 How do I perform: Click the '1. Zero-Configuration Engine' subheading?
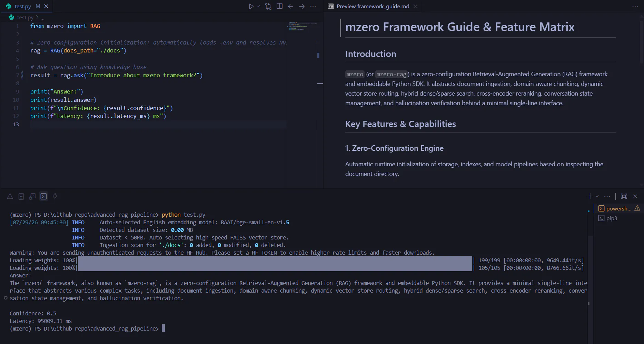[x=394, y=148]
